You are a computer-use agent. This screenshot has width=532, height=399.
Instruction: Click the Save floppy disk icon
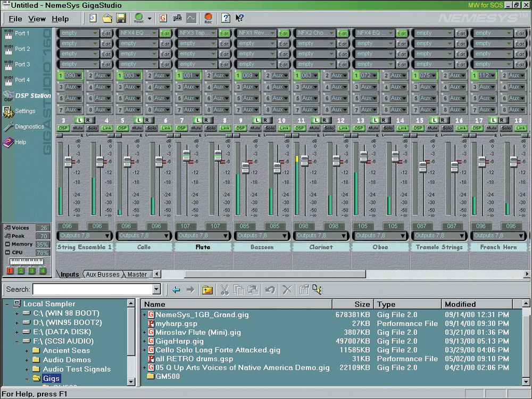point(121,18)
